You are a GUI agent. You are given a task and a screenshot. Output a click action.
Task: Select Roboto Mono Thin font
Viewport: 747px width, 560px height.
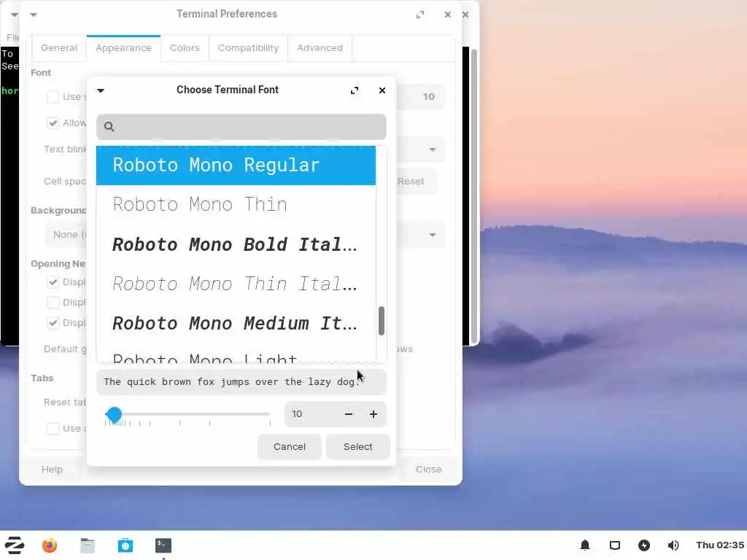(x=236, y=205)
